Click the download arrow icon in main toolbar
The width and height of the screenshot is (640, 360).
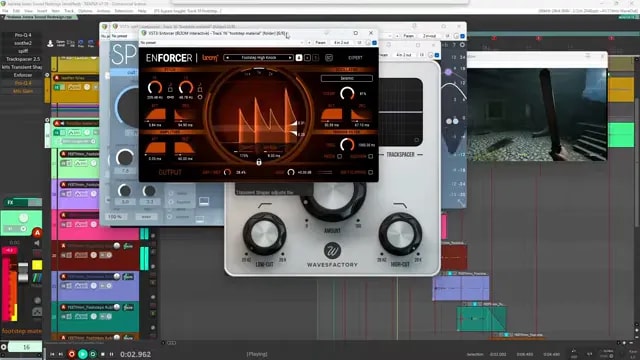(x=50, y=43)
